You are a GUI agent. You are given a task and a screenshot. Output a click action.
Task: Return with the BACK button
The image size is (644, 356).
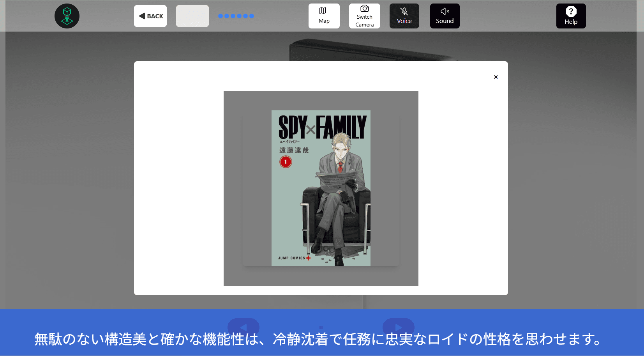click(x=150, y=16)
